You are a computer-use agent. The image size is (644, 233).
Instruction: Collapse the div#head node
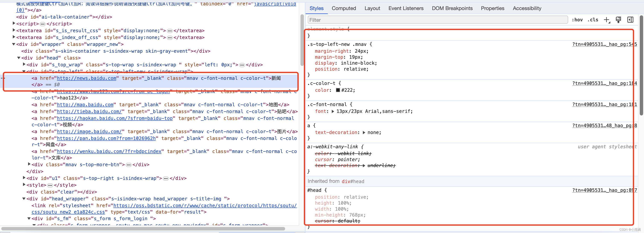coord(19,58)
